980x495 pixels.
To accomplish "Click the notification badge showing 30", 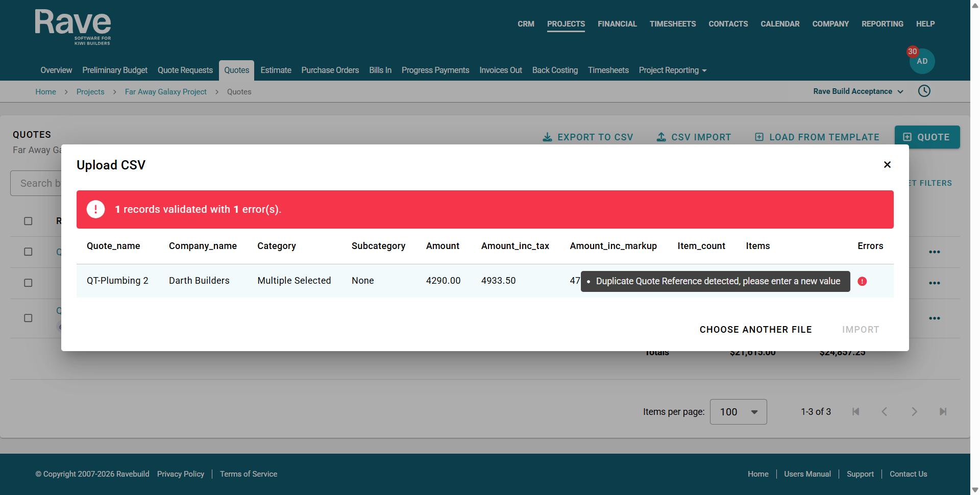I will tap(913, 52).
